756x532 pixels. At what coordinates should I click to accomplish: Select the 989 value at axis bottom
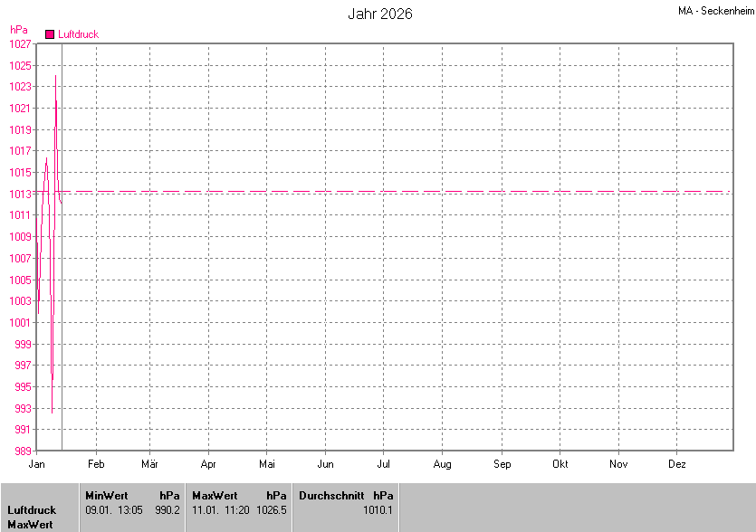(23, 451)
